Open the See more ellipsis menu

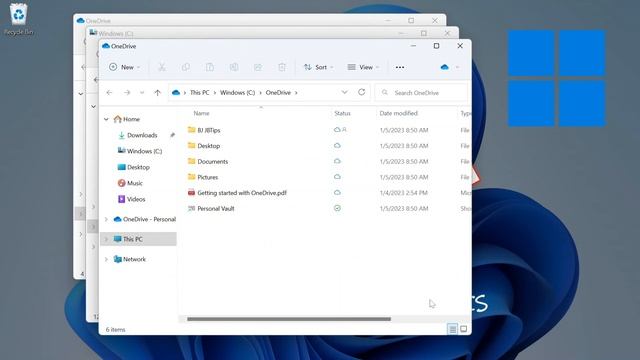pos(400,67)
